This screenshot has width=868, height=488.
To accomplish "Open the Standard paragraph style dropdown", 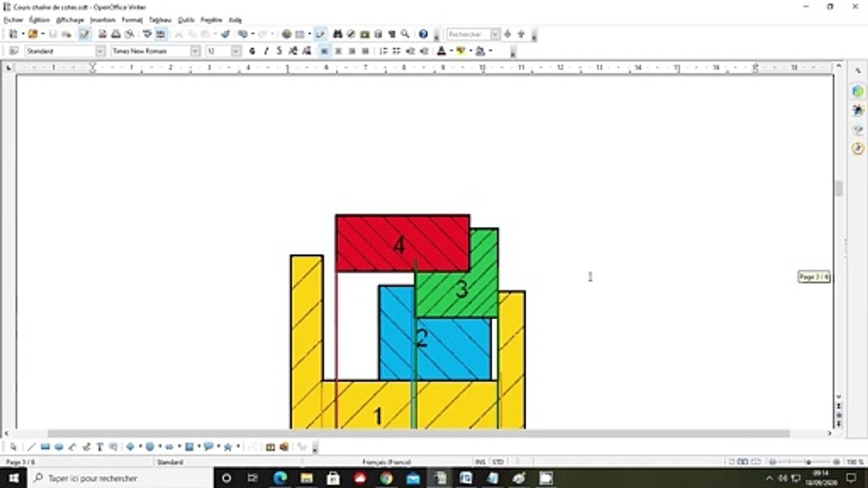I will coord(100,51).
